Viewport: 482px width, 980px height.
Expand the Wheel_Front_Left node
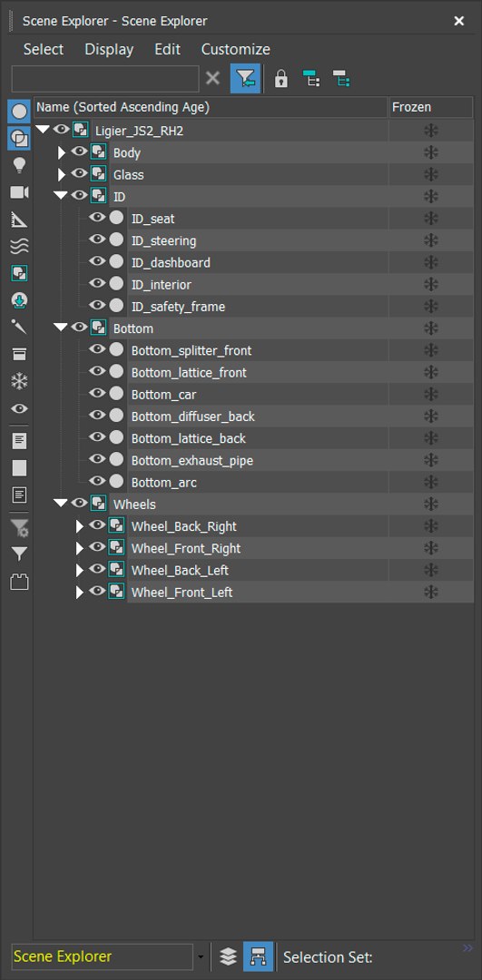coord(79,592)
